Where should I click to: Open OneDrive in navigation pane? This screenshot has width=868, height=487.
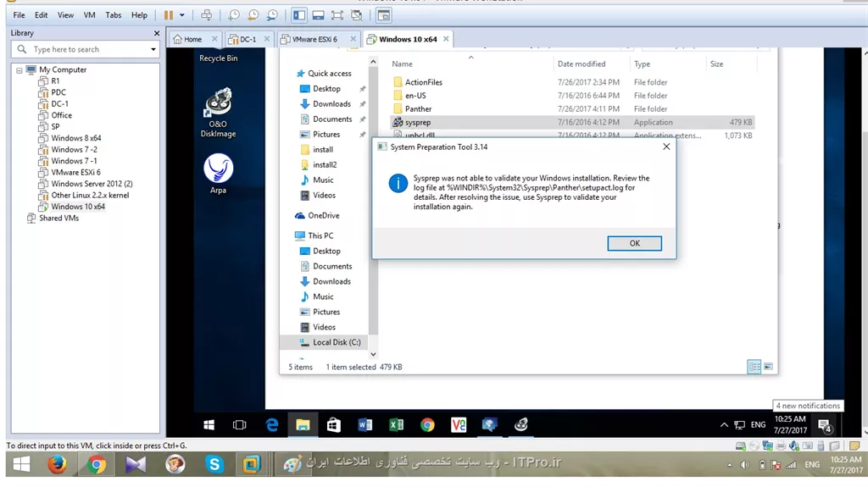point(323,216)
